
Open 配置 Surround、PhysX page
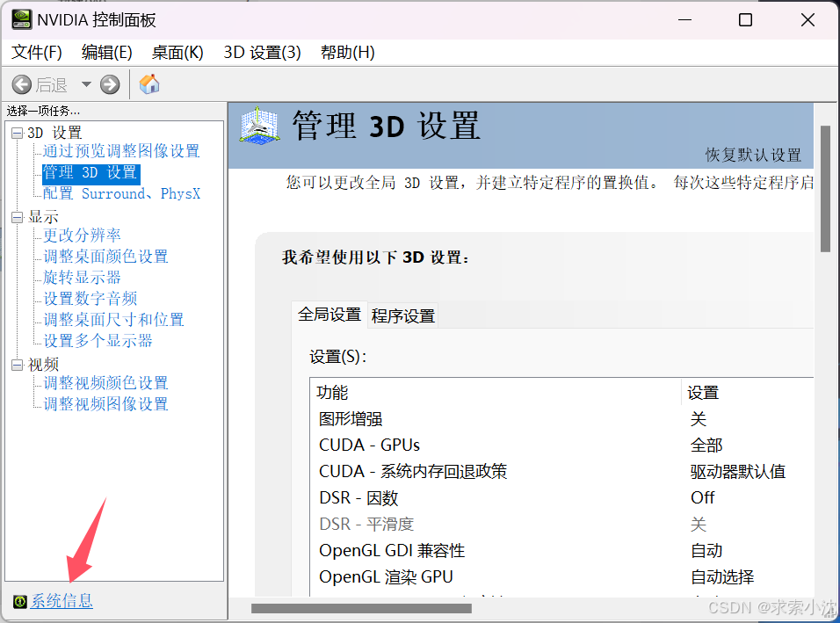click(x=121, y=193)
